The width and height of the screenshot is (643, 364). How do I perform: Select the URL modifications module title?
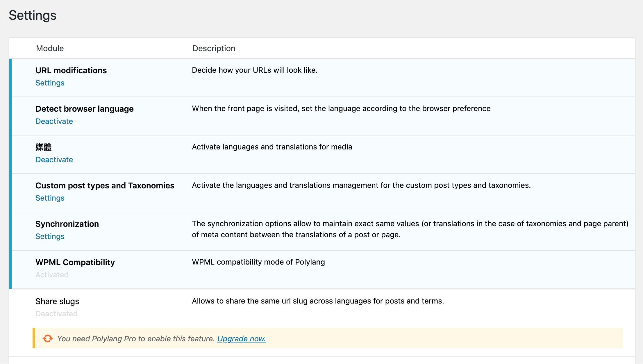(x=71, y=70)
